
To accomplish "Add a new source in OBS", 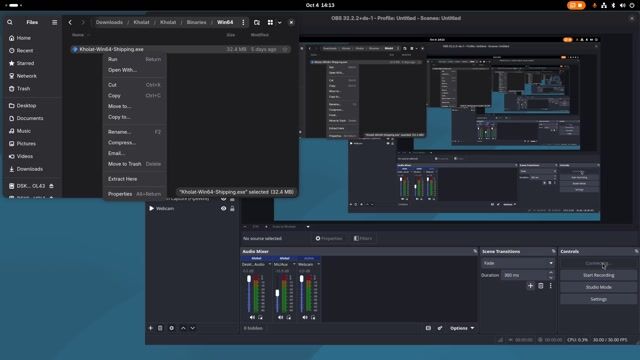I will point(151,328).
